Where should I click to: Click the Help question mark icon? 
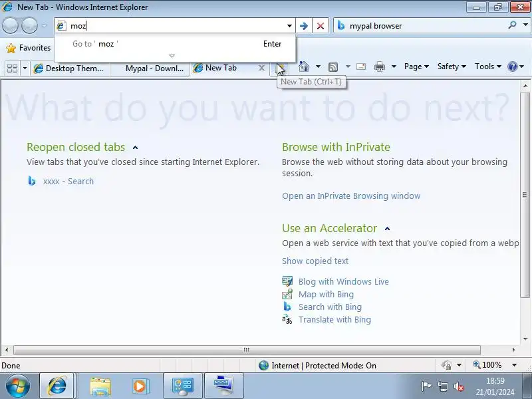coord(512,66)
